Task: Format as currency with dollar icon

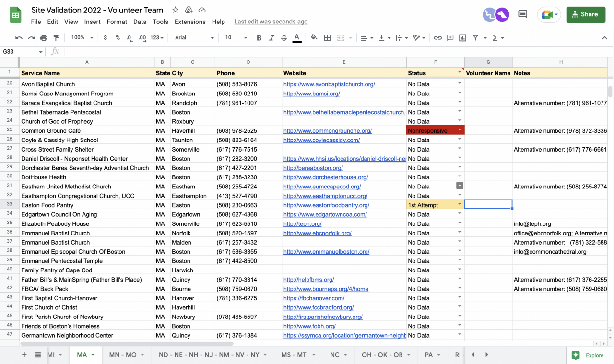Action: 105,38
